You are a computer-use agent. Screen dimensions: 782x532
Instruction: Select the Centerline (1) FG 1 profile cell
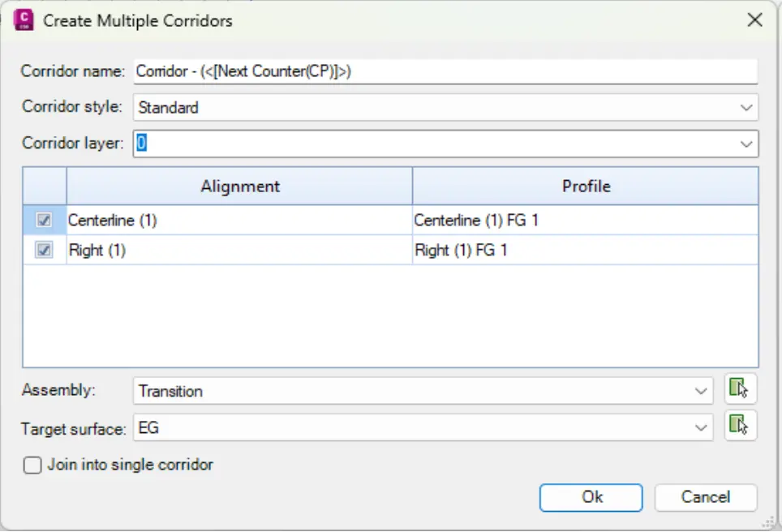(584, 220)
